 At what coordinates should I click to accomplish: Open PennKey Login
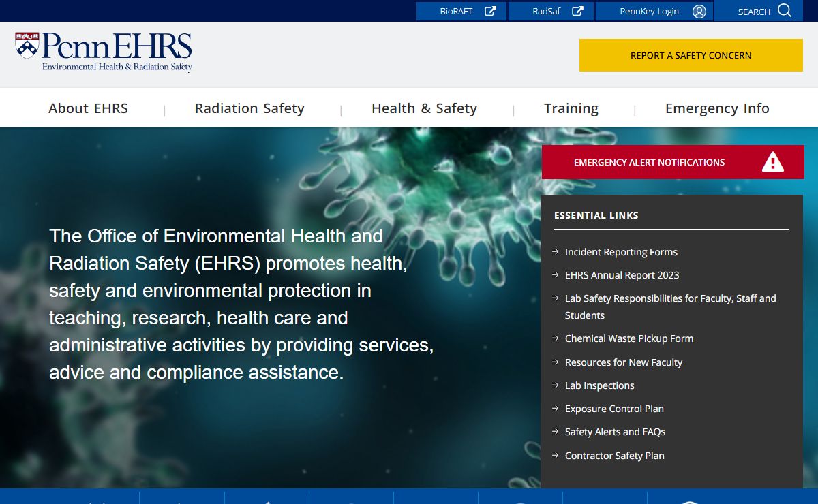click(x=654, y=11)
